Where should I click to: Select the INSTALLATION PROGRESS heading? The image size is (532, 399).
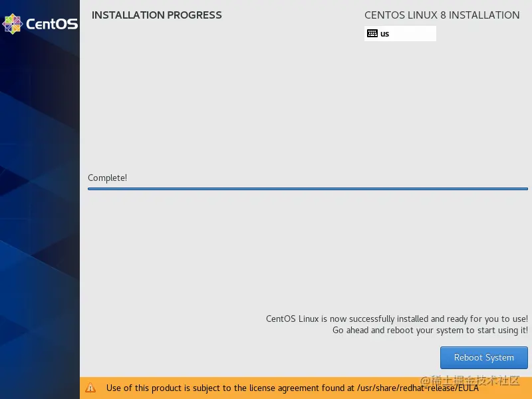tap(156, 15)
